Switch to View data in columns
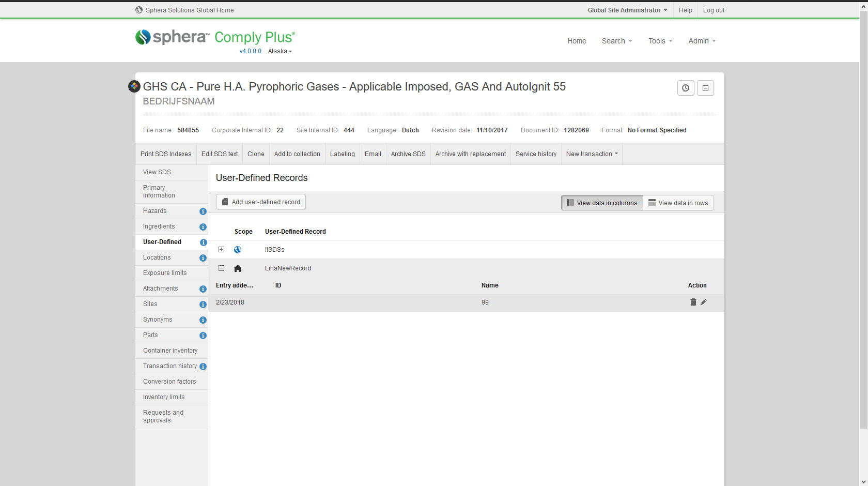The width and height of the screenshot is (868, 486). [x=602, y=203]
